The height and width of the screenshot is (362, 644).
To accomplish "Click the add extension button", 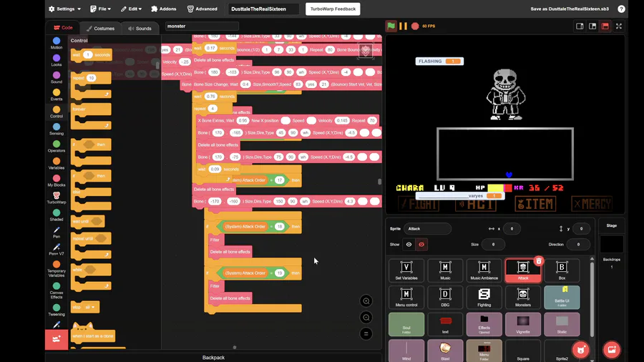I will [57, 339].
